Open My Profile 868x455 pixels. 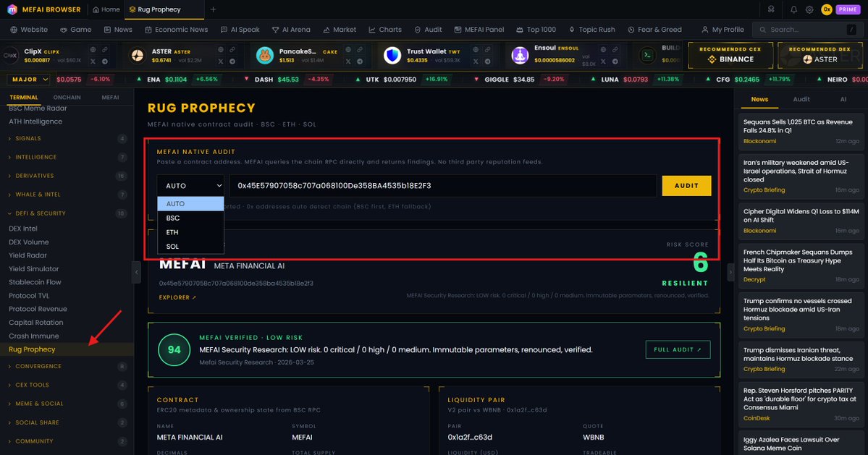tap(723, 30)
